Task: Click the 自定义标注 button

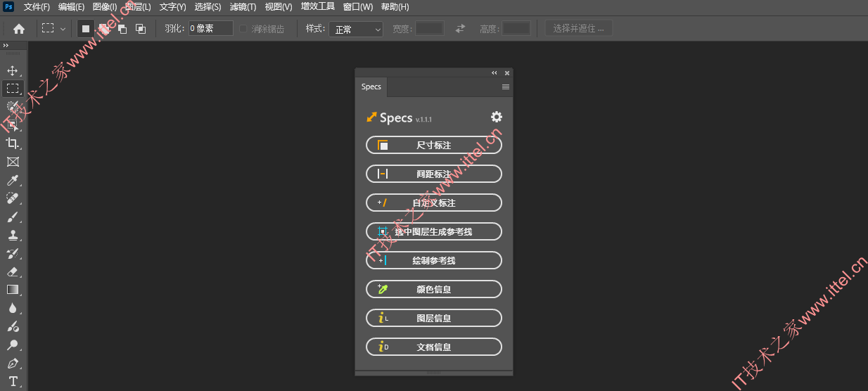Action: tap(434, 203)
